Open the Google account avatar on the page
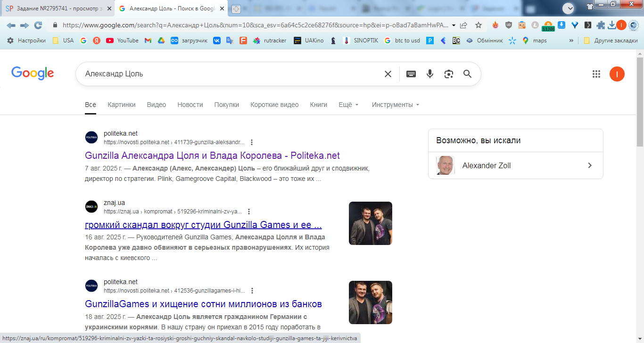This screenshot has height=343, width=644. (617, 74)
